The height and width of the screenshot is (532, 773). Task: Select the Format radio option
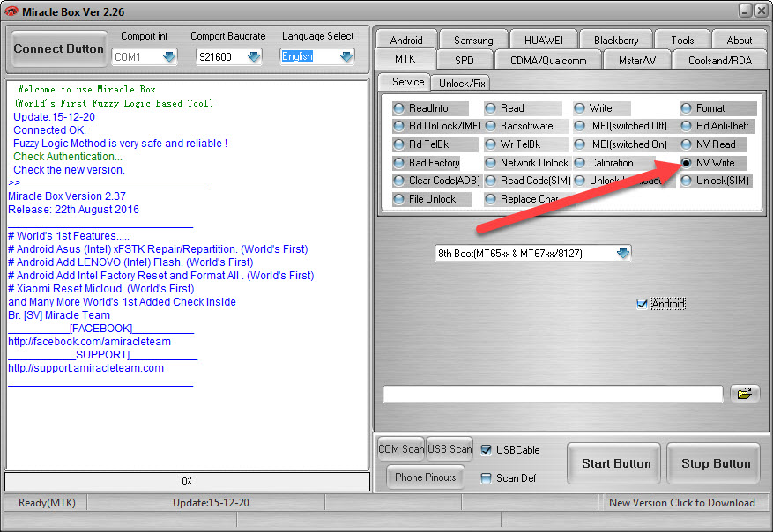click(x=717, y=108)
